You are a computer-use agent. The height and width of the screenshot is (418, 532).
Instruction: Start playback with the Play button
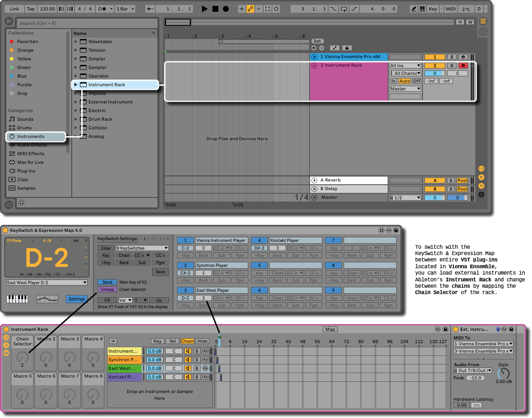pyautogui.click(x=204, y=9)
